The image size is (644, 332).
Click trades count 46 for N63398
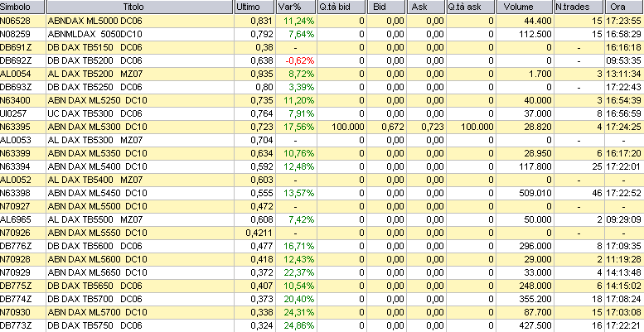[597, 193]
